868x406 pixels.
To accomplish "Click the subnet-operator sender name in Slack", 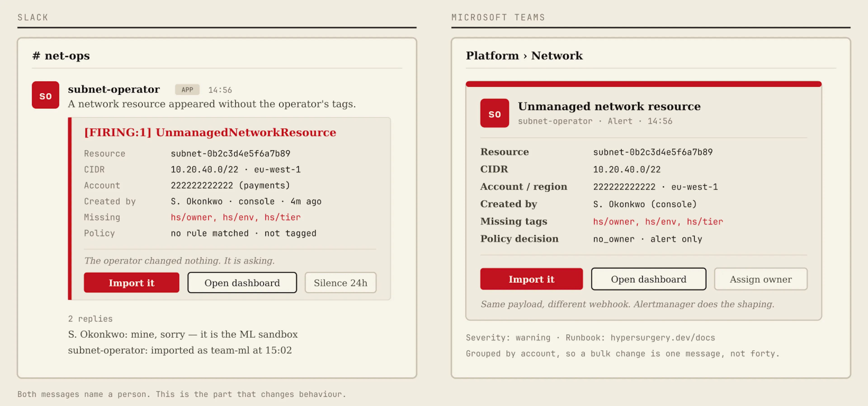I will (x=114, y=89).
